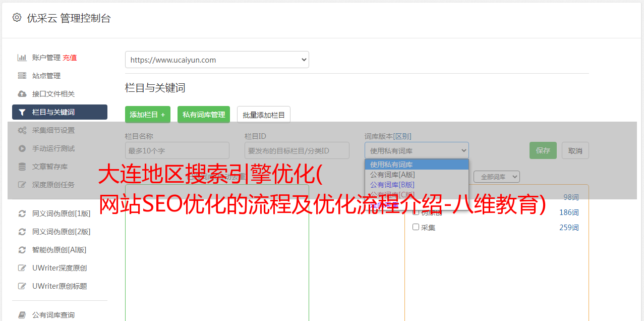Click the edit icon for UWriter原创标题
The width and height of the screenshot is (644, 321).
click(x=22, y=286)
